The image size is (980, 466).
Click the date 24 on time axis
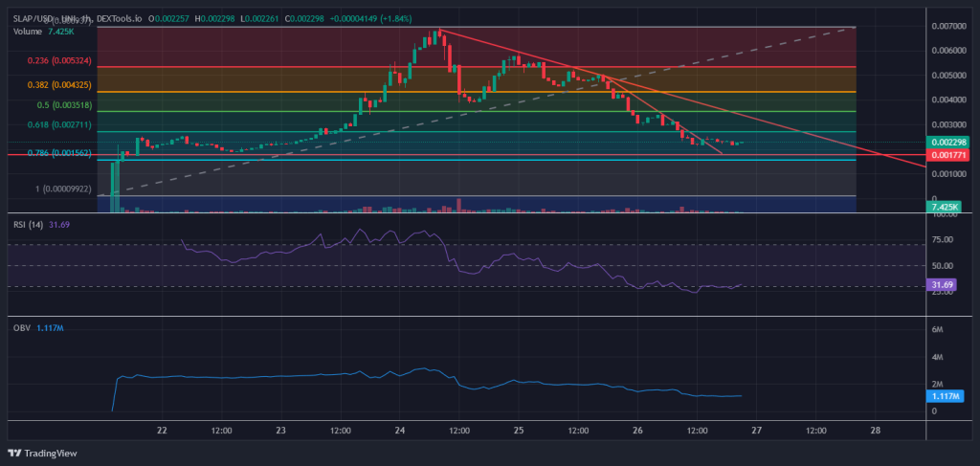(400, 431)
